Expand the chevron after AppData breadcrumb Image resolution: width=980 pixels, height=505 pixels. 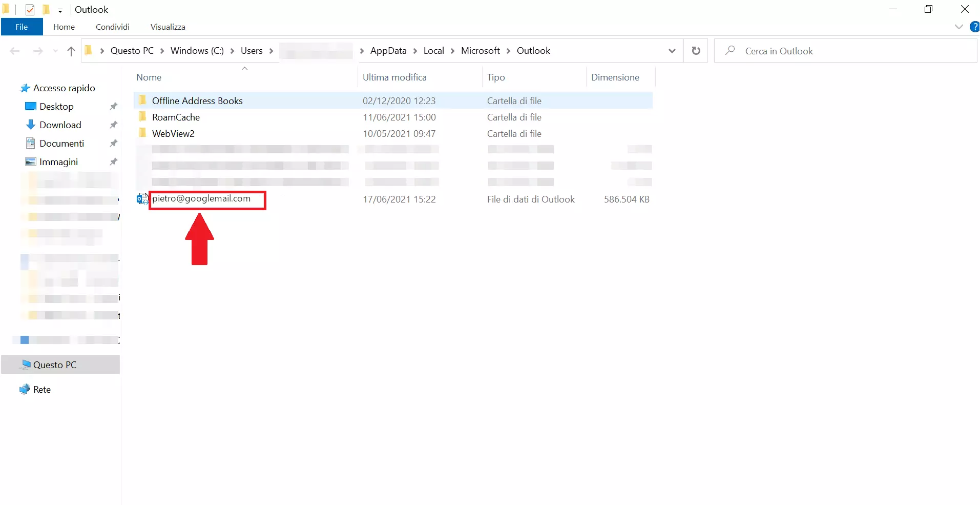point(415,51)
